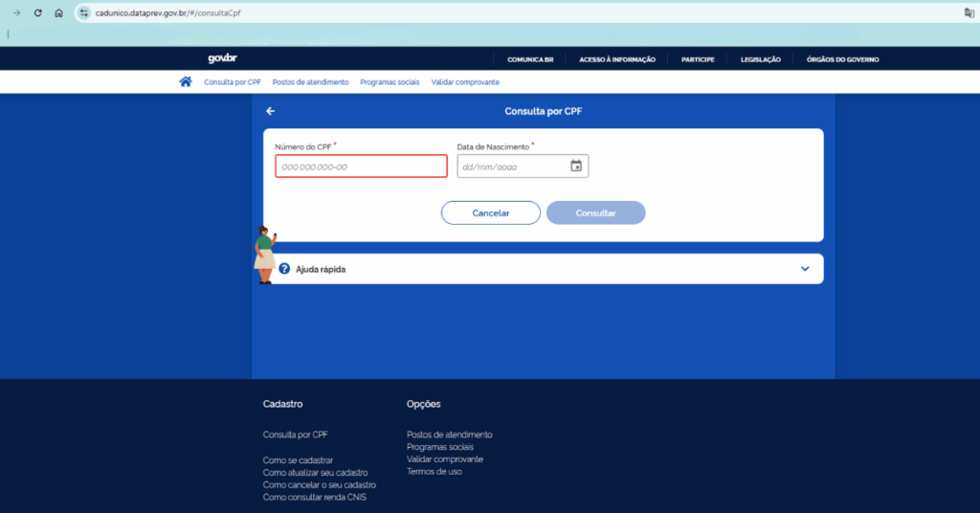This screenshot has width=980, height=513.
Task: Open Postos de atendimento in top navigation
Action: [x=311, y=82]
